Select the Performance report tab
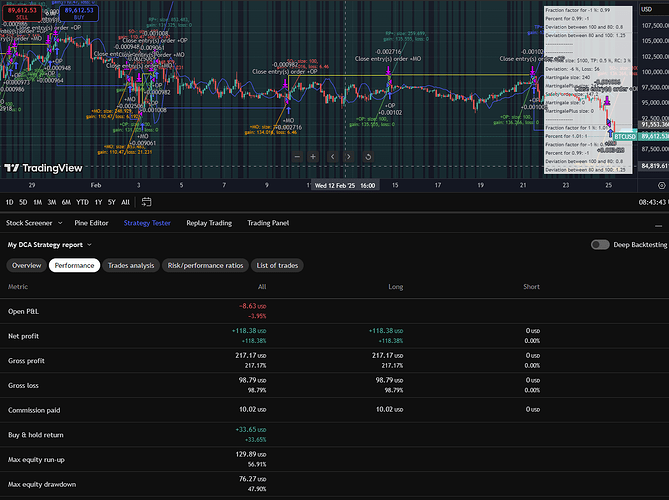669x500 pixels. pos(74,265)
